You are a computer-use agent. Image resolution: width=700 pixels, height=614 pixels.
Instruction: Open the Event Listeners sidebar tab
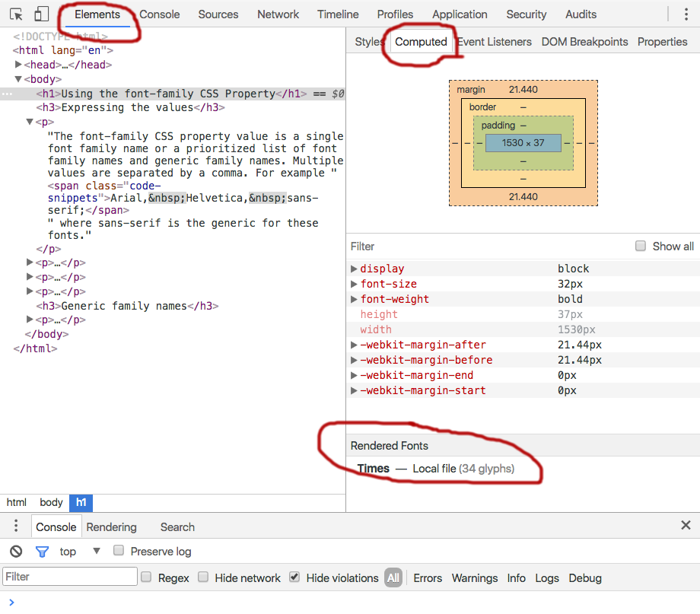[x=495, y=42]
